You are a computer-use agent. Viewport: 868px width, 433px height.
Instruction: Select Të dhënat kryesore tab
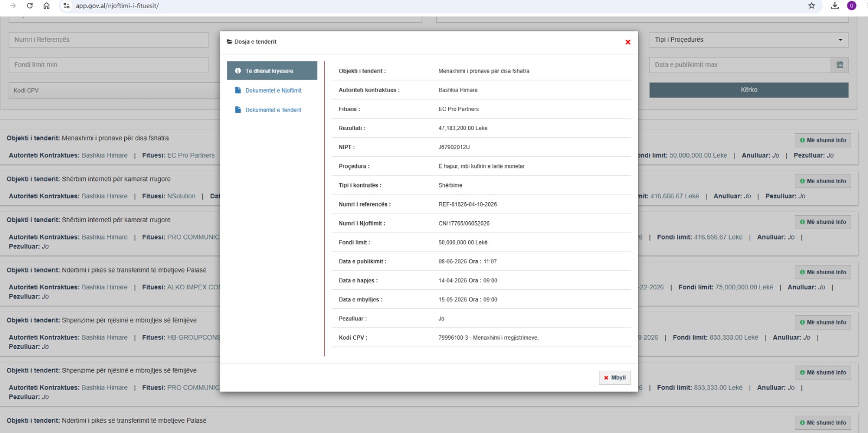pyautogui.click(x=272, y=70)
